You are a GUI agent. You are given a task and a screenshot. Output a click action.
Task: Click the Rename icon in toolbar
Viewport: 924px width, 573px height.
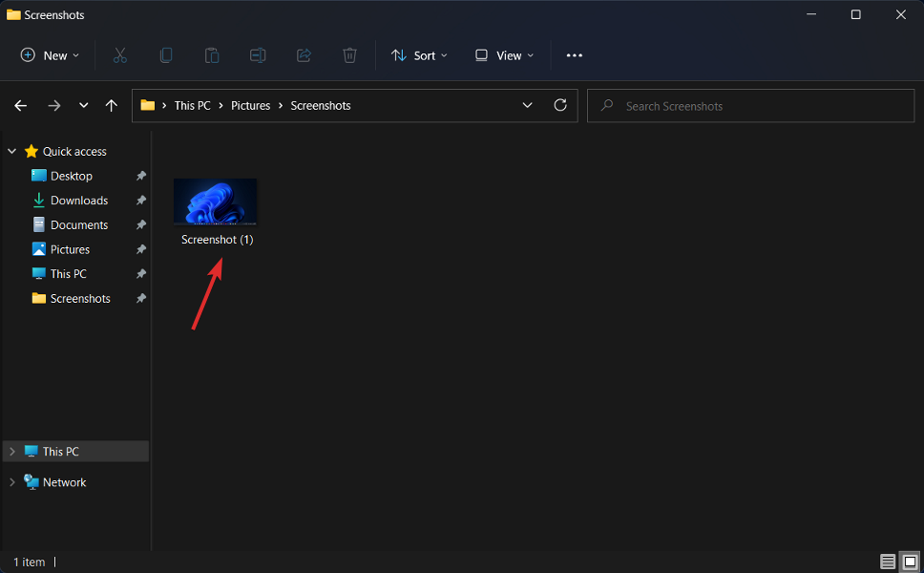pos(258,55)
